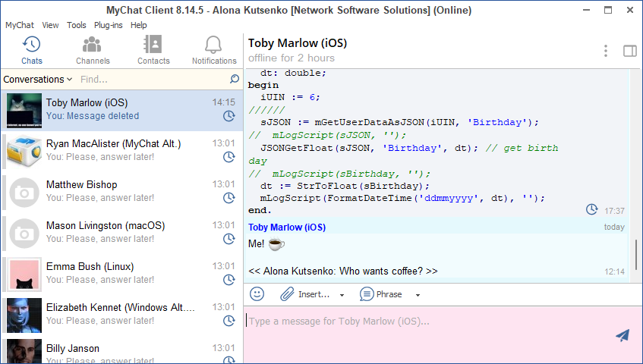Screen dimensions: 643x364
Task: Click Billy Janson's avatar picture
Action: 24,351
